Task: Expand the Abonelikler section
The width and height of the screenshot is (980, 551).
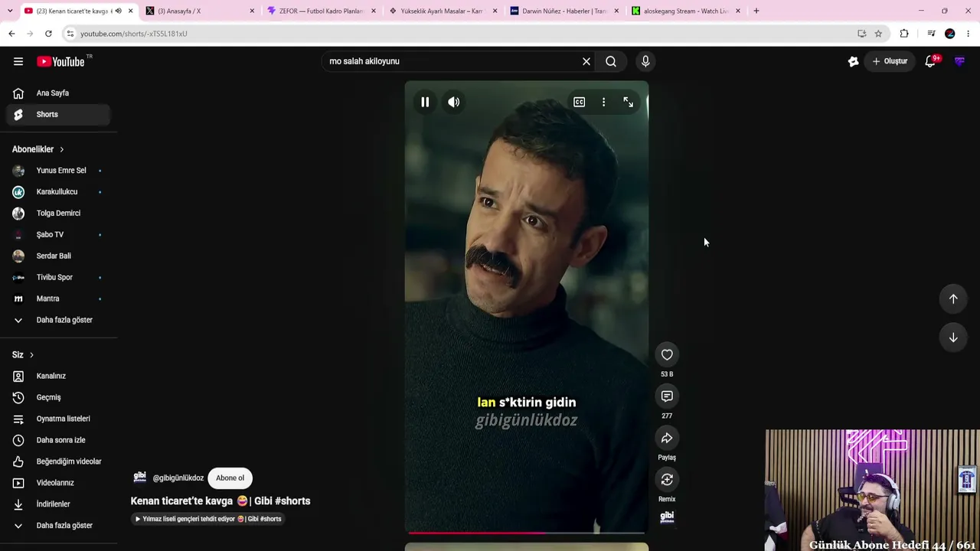Action: pyautogui.click(x=38, y=149)
